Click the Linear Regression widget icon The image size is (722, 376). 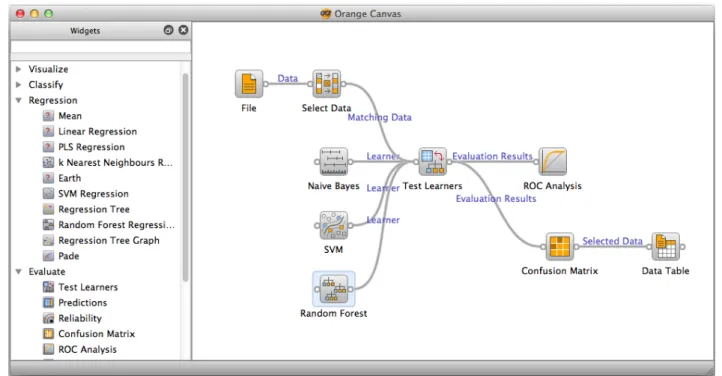pos(48,131)
